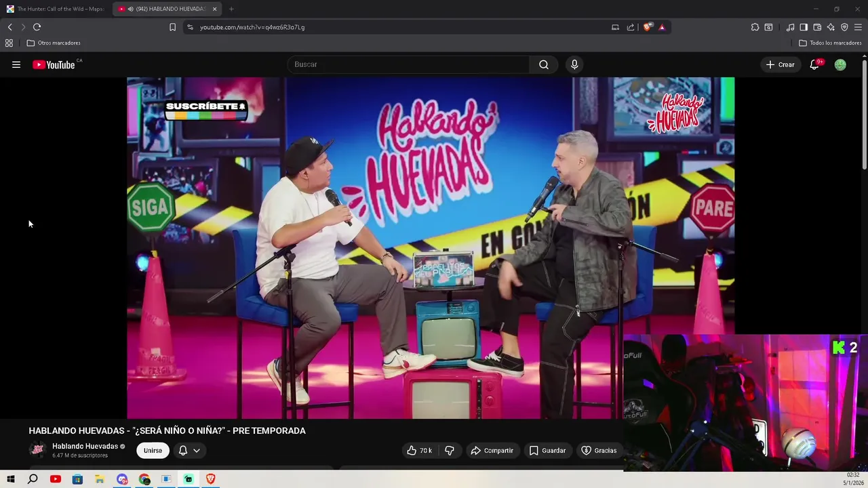Share the video via Compartir
The image size is (868, 488).
click(492, 450)
